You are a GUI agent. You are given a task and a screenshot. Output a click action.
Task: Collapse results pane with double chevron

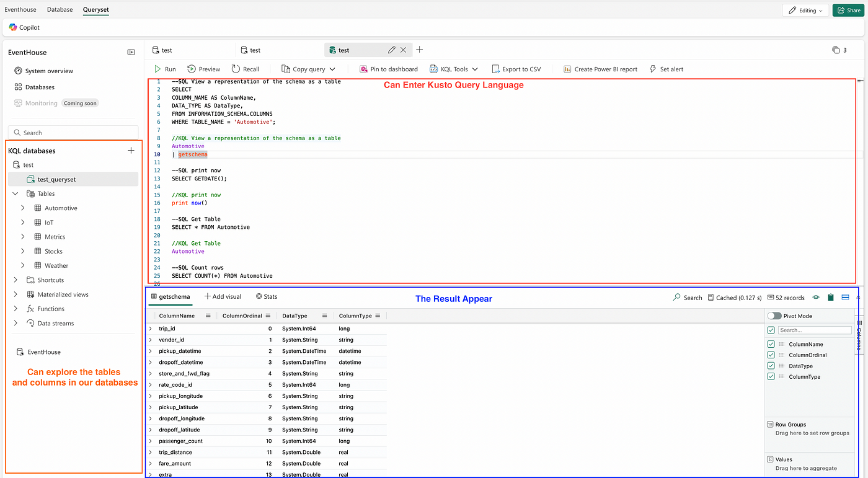[x=859, y=298]
